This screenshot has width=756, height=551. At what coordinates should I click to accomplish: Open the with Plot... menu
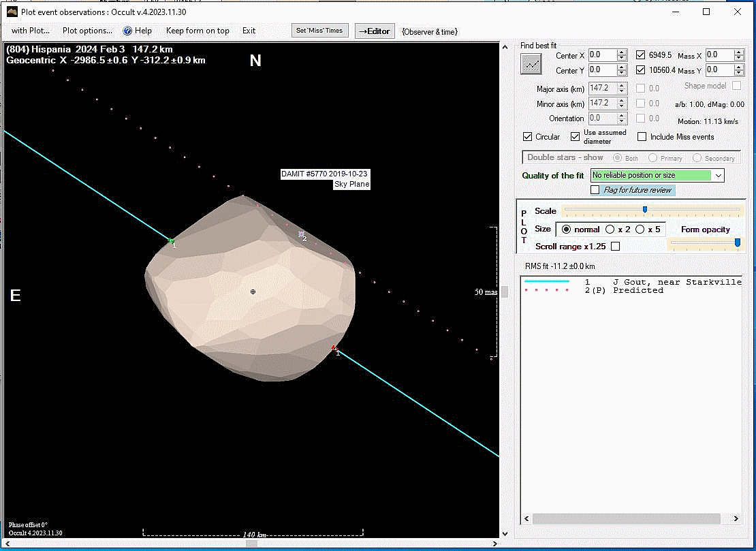31,31
